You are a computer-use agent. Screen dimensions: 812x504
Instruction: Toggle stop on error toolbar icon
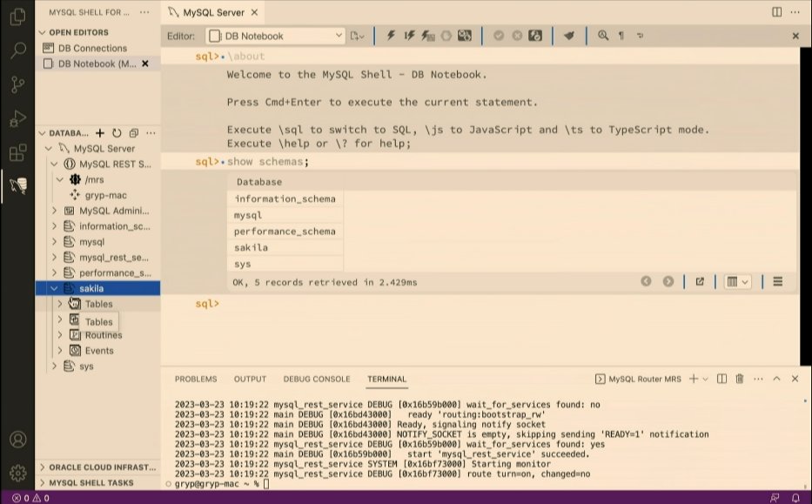[x=446, y=35]
